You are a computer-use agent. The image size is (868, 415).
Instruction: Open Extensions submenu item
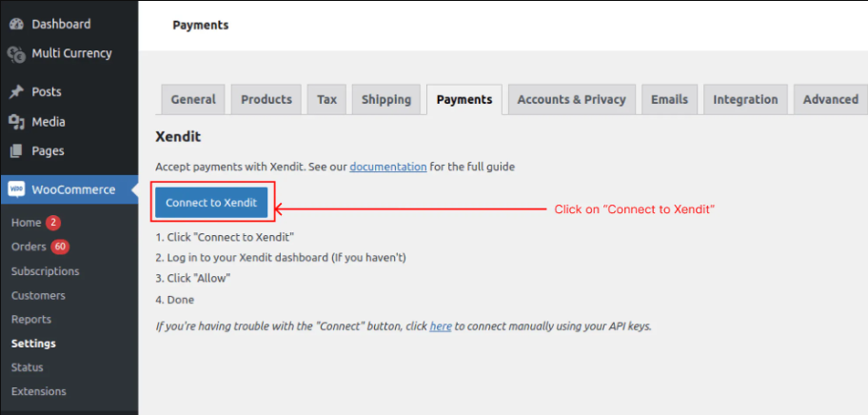click(39, 391)
